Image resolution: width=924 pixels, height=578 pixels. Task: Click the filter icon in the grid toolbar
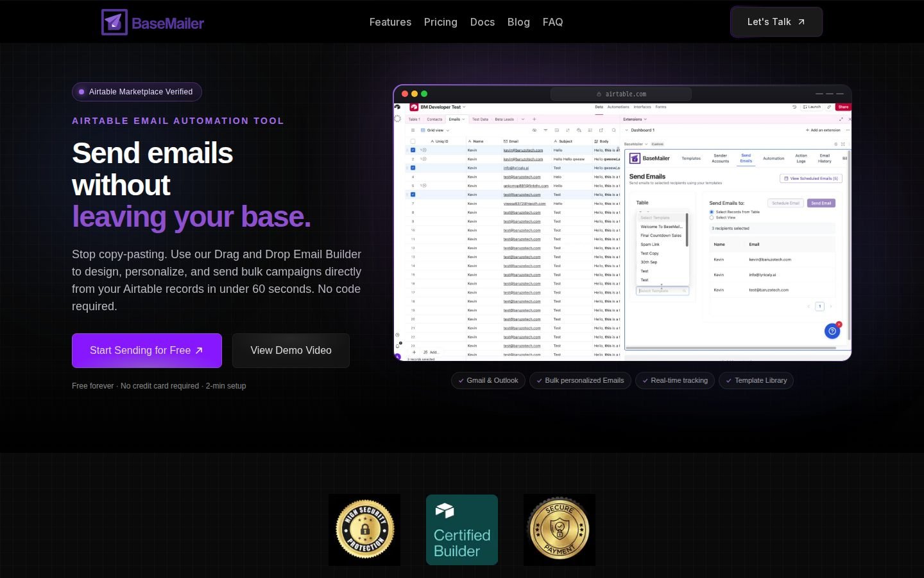point(545,130)
